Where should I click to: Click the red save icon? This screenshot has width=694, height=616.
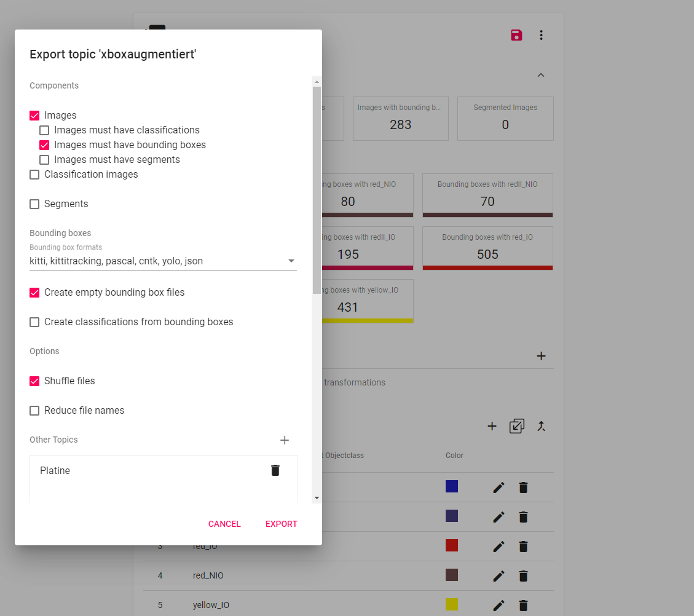pos(516,35)
